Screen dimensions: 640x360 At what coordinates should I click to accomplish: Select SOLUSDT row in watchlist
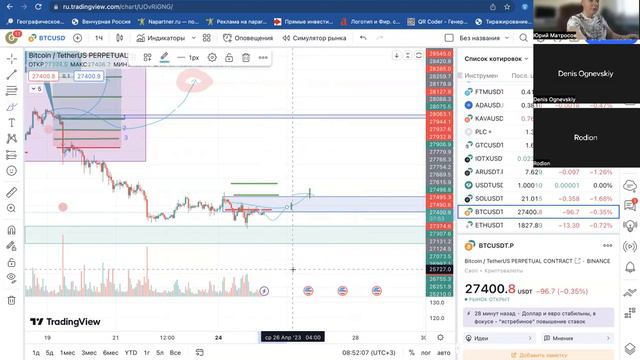pos(538,198)
